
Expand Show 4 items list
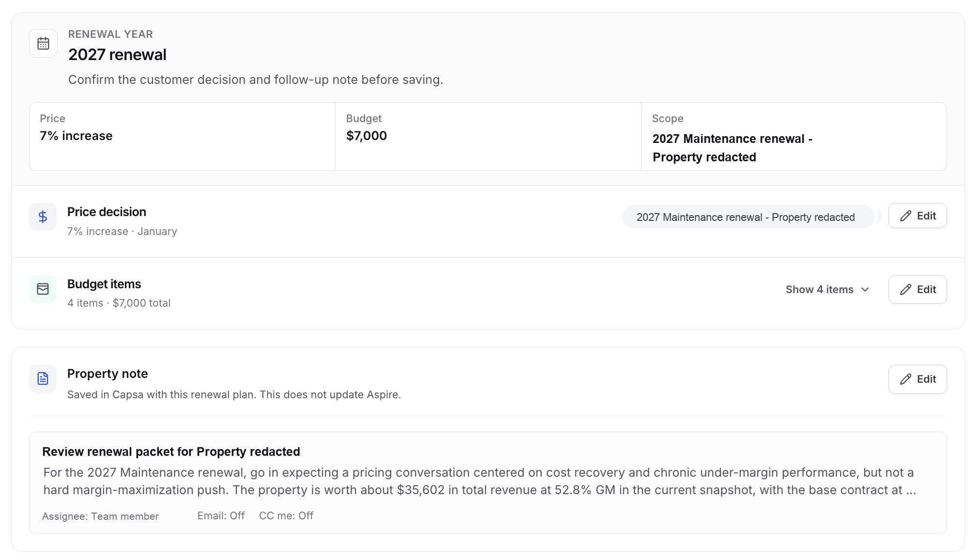click(x=827, y=290)
